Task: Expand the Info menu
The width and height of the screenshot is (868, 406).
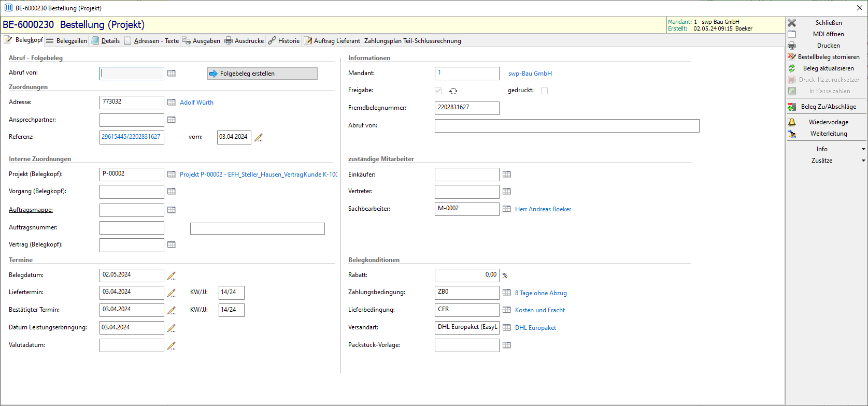Action: click(827, 149)
